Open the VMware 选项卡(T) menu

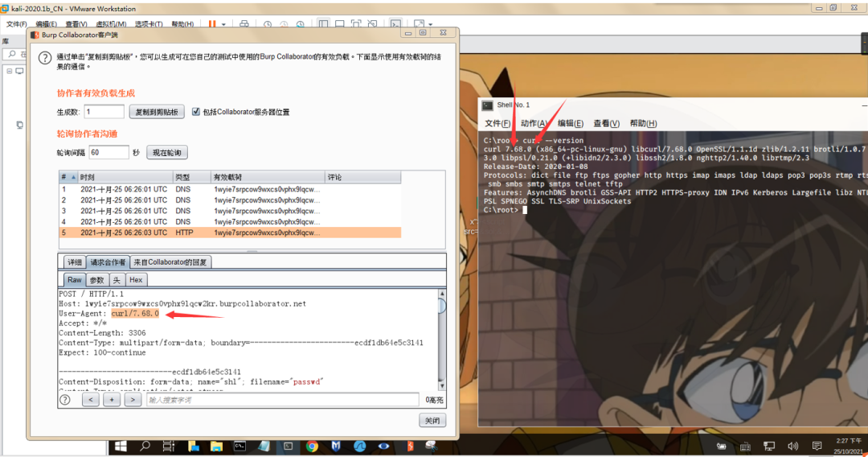149,24
